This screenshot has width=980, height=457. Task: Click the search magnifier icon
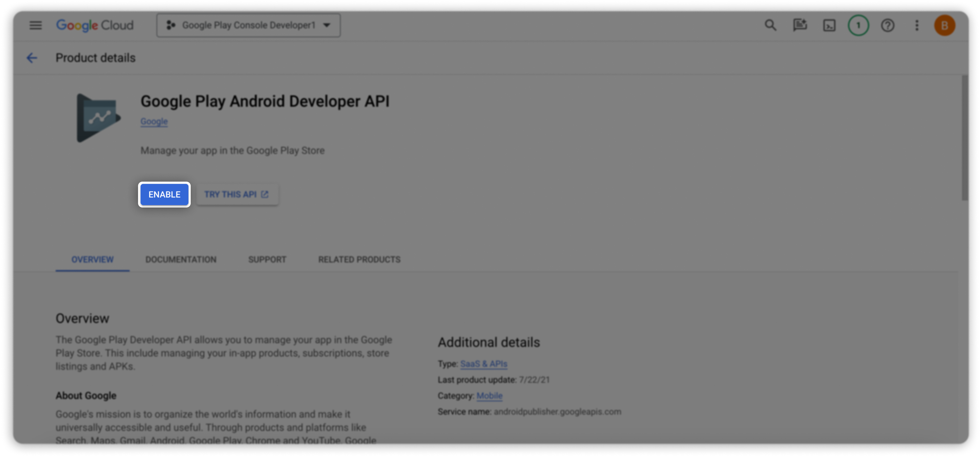coord(770,25)
